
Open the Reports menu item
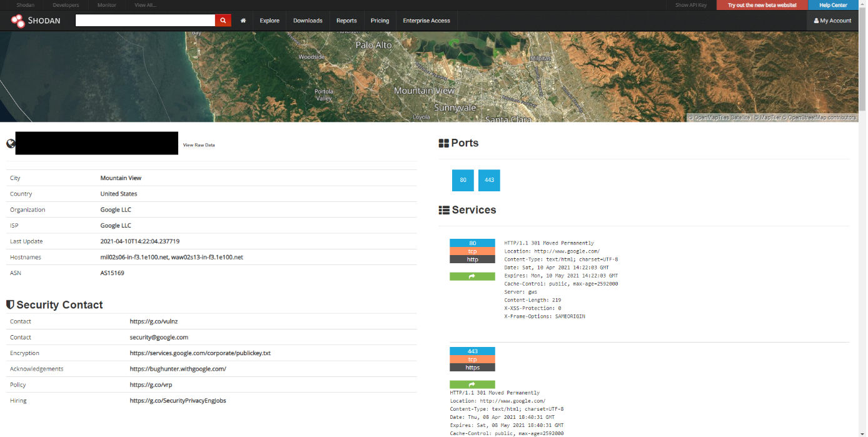(346, 21)
